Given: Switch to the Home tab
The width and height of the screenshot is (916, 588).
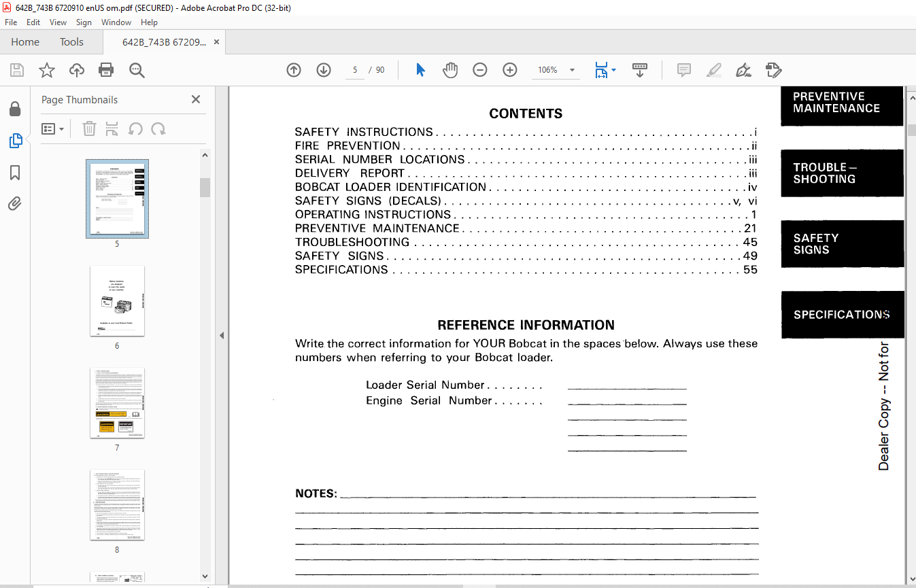Looking at the screenshot, I should [25, 42].
